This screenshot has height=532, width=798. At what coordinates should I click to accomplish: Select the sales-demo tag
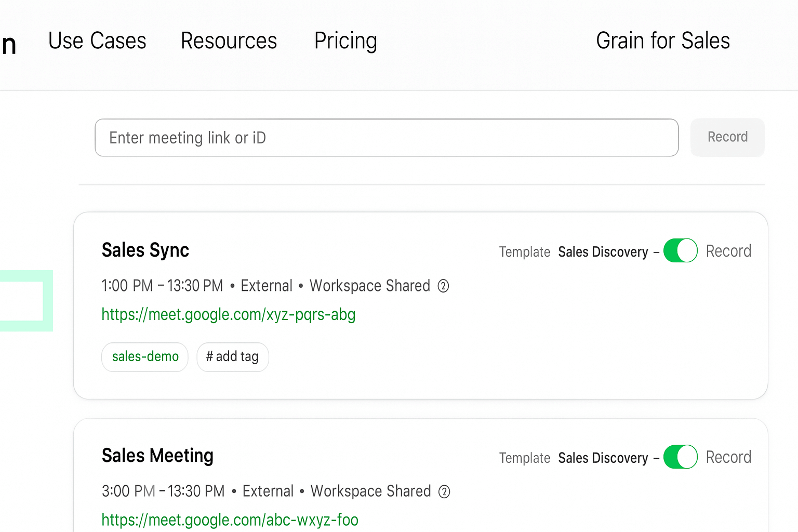145,357
